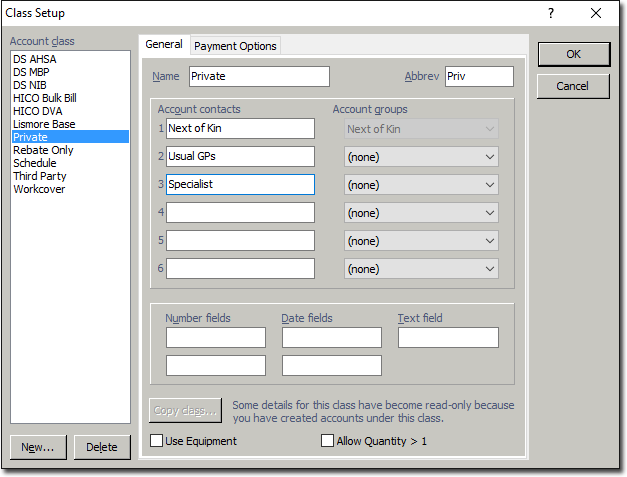The width and height of the screenshot is (627, 477).
Task: Click the Text field input box
Action: point(448,338)
